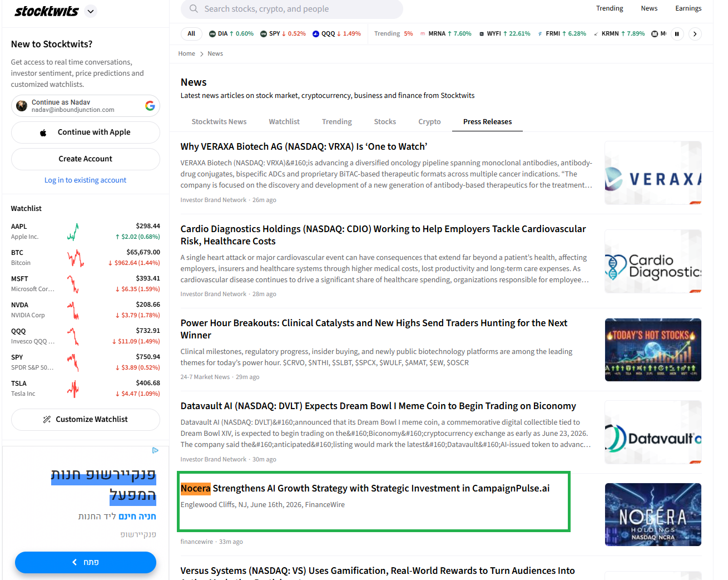Click Log in to existing account

point(85,180)
